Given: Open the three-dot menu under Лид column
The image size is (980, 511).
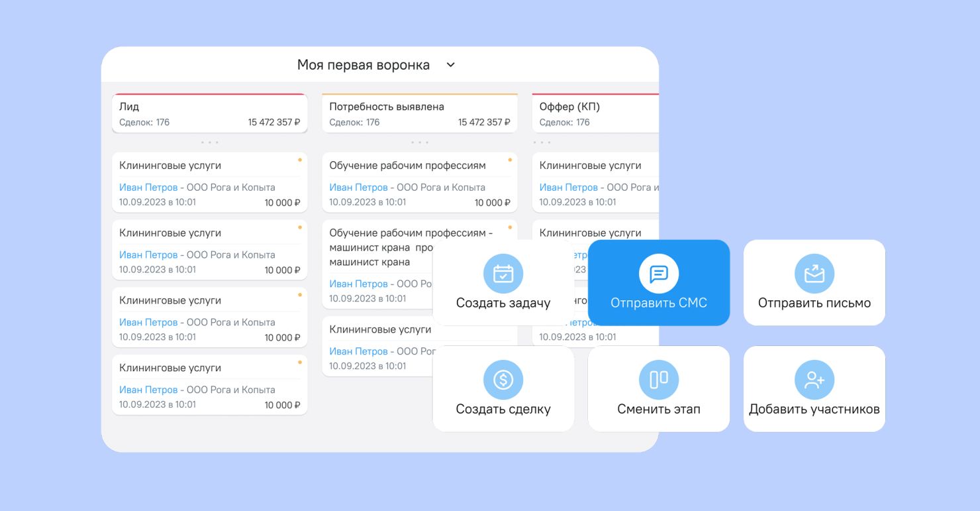Looking at the screenshot, I should (209, 142).
